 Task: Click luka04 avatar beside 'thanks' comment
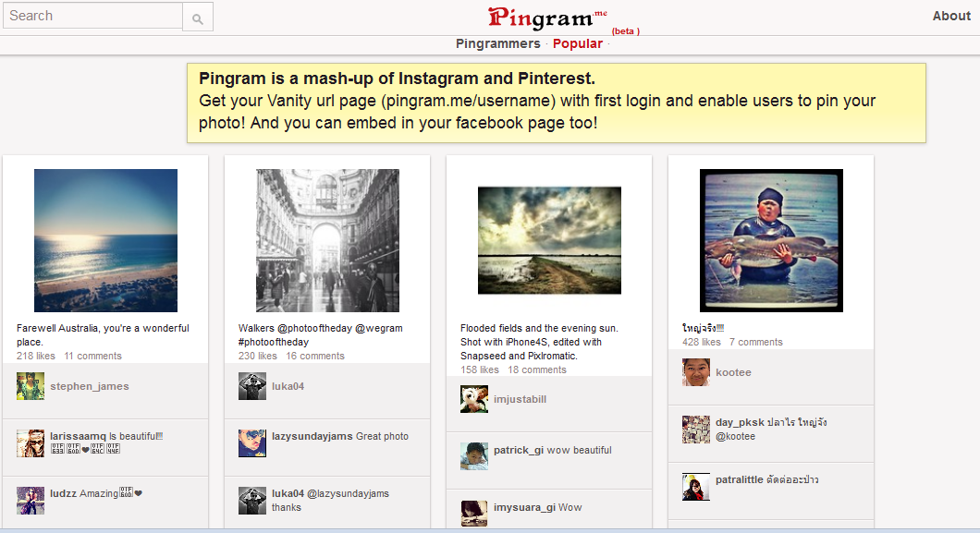coord(252,501)
